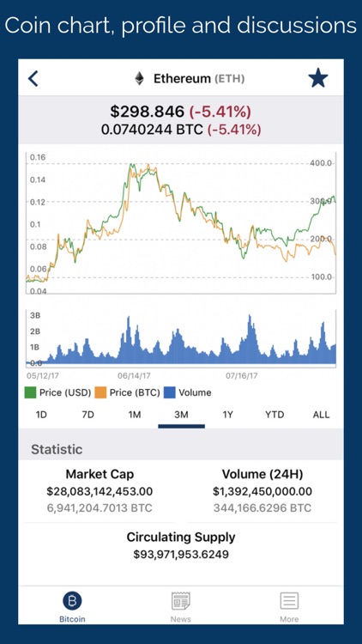362x644 pixels.
Task: Click the Price (BTC) legend label
Action: (135, 392)
